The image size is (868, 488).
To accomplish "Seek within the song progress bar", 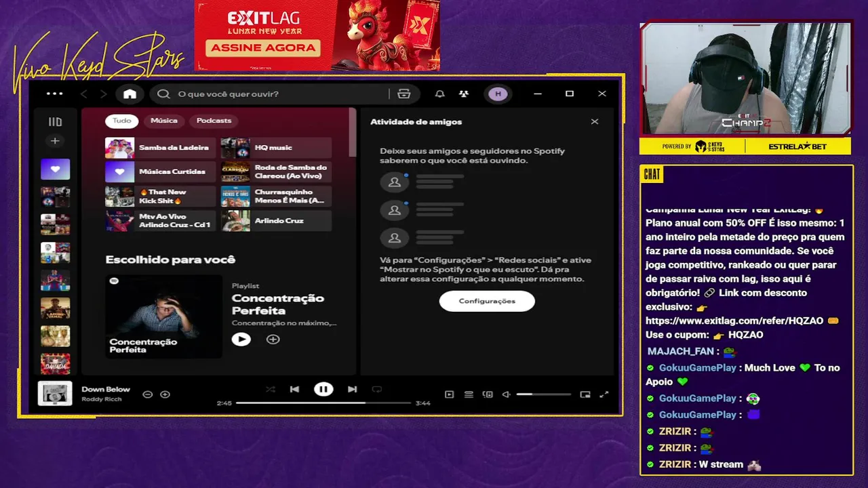I will point(323,403).
